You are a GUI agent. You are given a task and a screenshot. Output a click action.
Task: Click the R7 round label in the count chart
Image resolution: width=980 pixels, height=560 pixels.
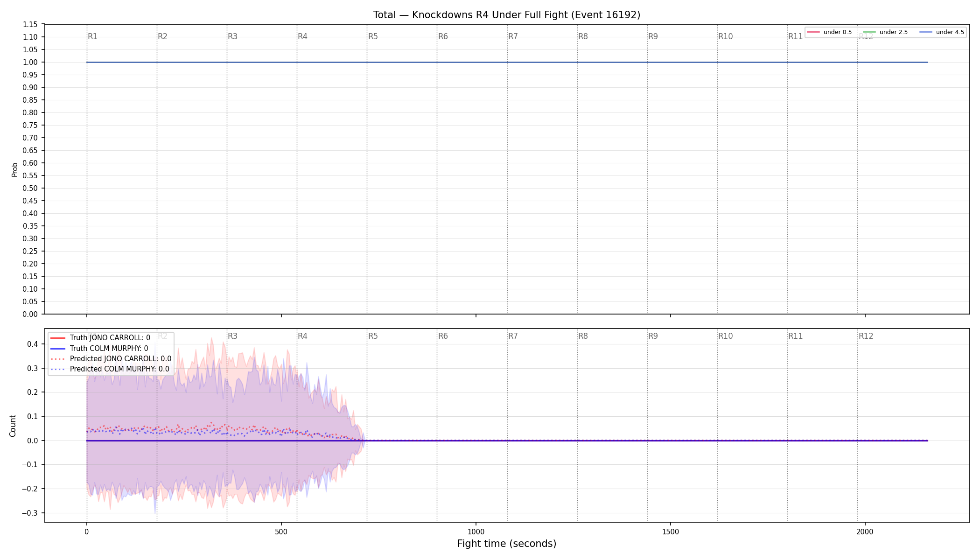(x=513, y=336)
